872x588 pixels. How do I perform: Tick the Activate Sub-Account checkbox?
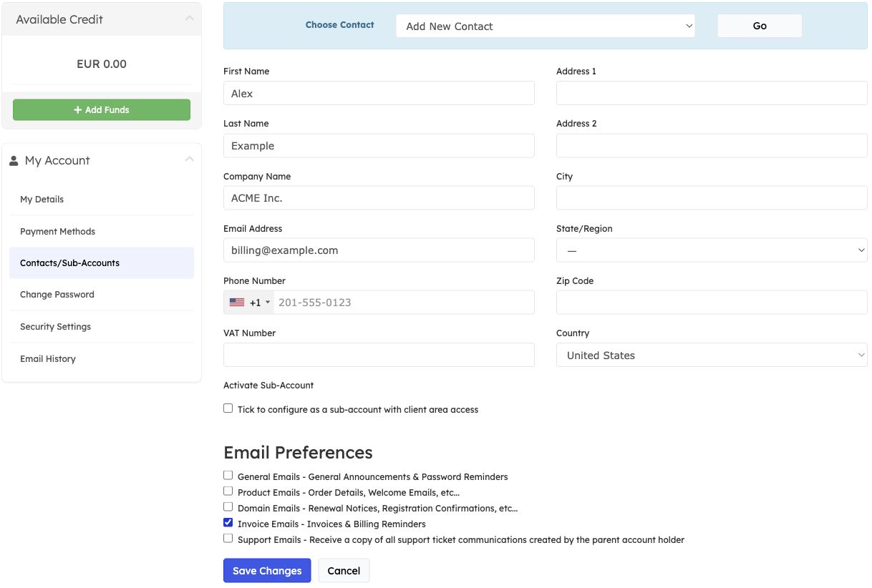click(228, 408)
